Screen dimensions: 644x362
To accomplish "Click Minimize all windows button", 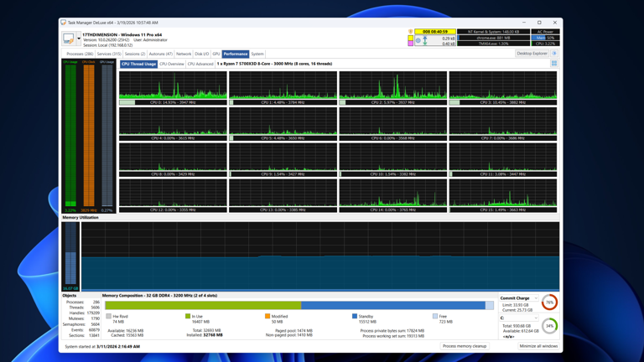I will click(x=538, y=346).
